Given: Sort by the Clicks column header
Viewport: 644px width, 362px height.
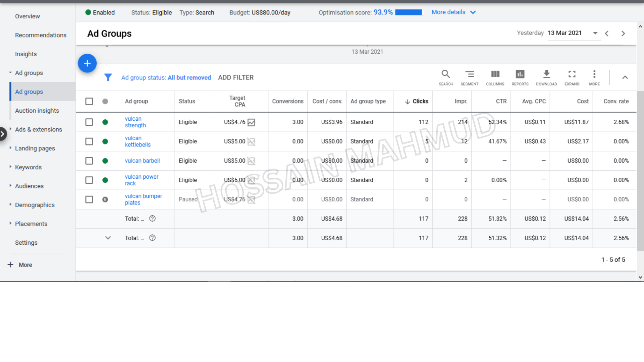Looking at the screenshot, I should (x=417, y=101).
